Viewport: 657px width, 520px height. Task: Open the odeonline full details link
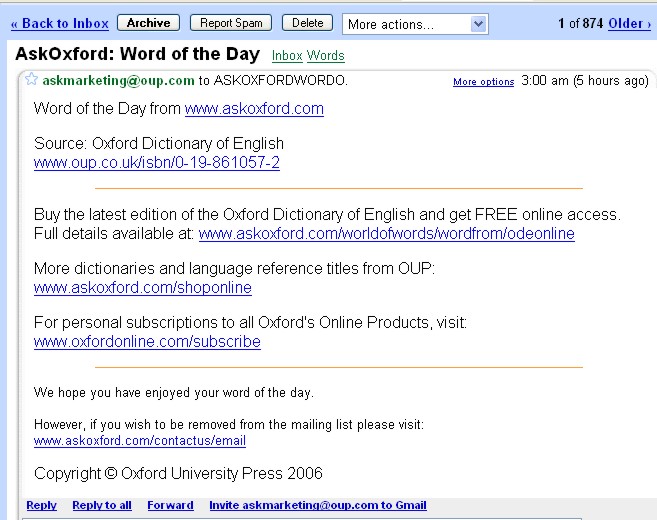click(386, 234)
